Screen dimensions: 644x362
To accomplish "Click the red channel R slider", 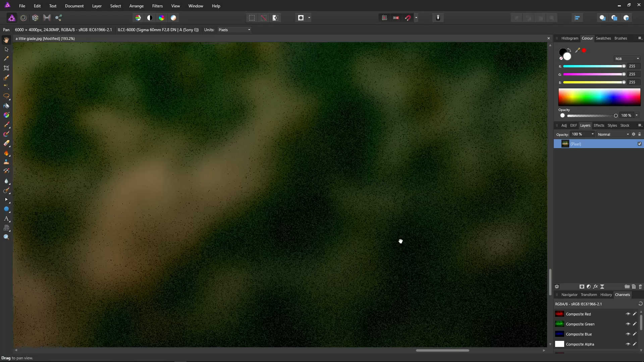I will pos(594,66).
